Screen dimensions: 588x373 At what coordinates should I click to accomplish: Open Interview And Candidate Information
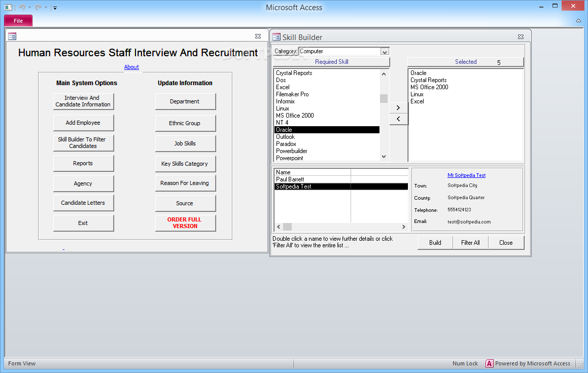tap(83, 101)
